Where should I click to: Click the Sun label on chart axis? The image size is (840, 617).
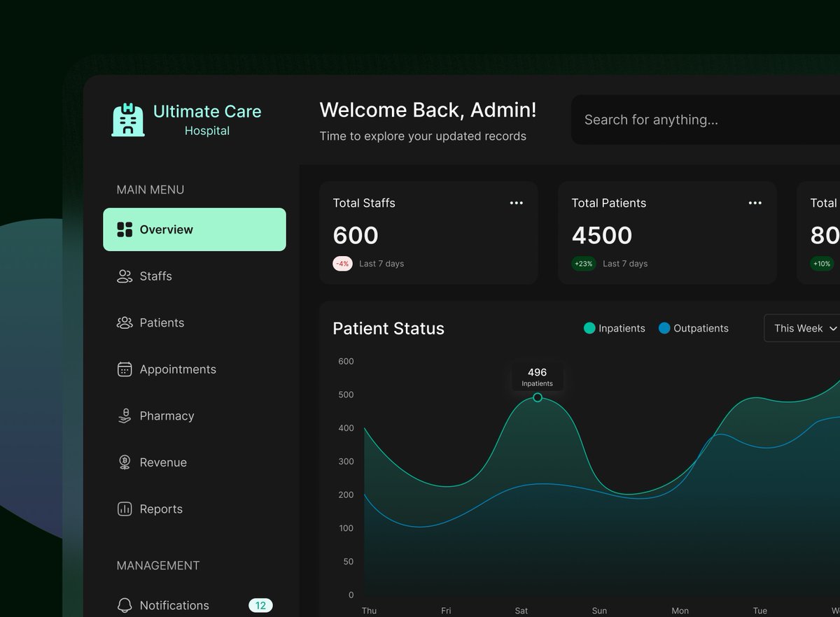pos(600,611)
